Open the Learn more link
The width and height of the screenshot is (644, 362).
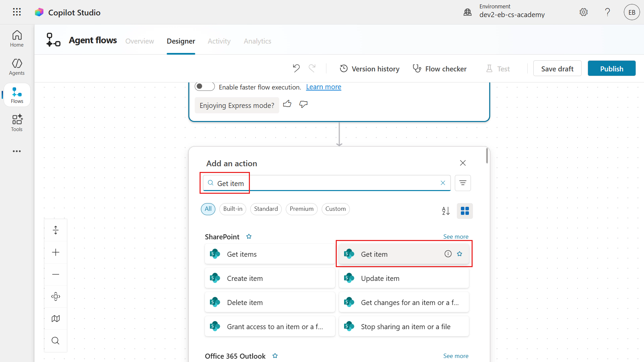(323, 87)
